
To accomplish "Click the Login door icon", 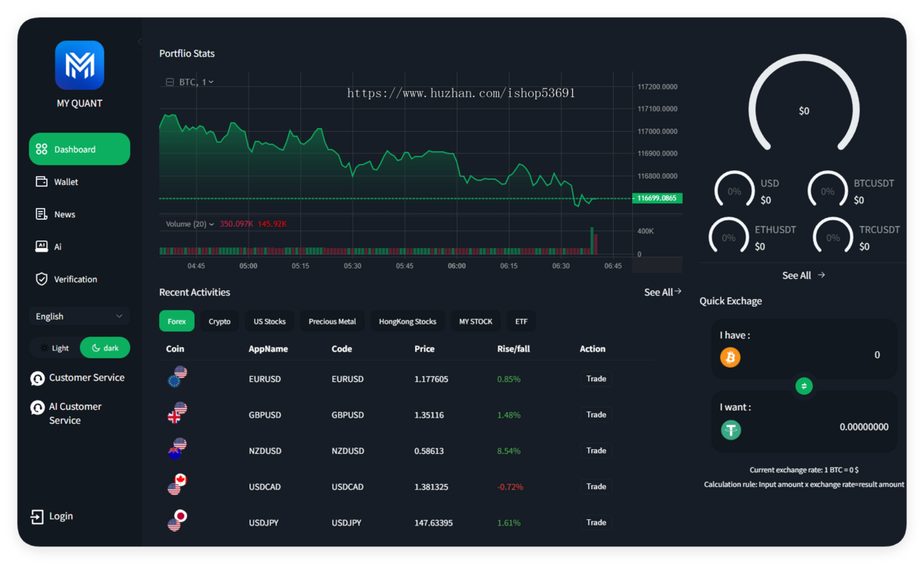I will (37, 516).
